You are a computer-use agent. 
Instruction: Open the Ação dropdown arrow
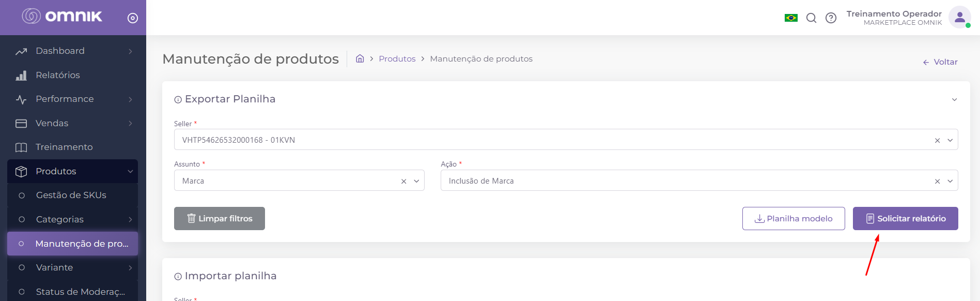[x=950, y=181]
